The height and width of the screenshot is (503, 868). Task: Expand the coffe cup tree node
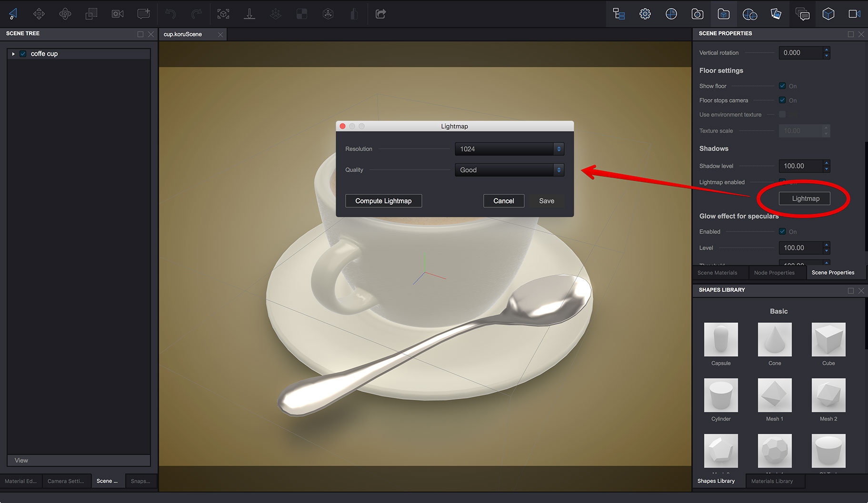pyautogui.click(x=13, y=54)
